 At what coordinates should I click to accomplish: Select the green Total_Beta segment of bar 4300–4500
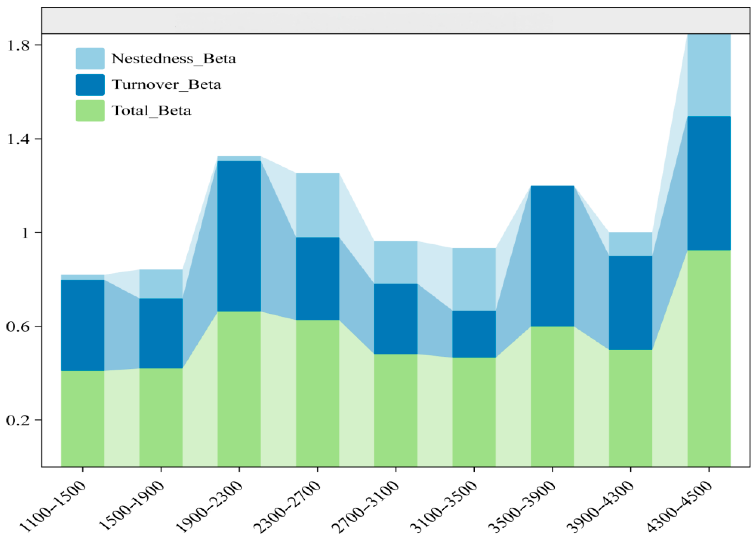(709, 358)
